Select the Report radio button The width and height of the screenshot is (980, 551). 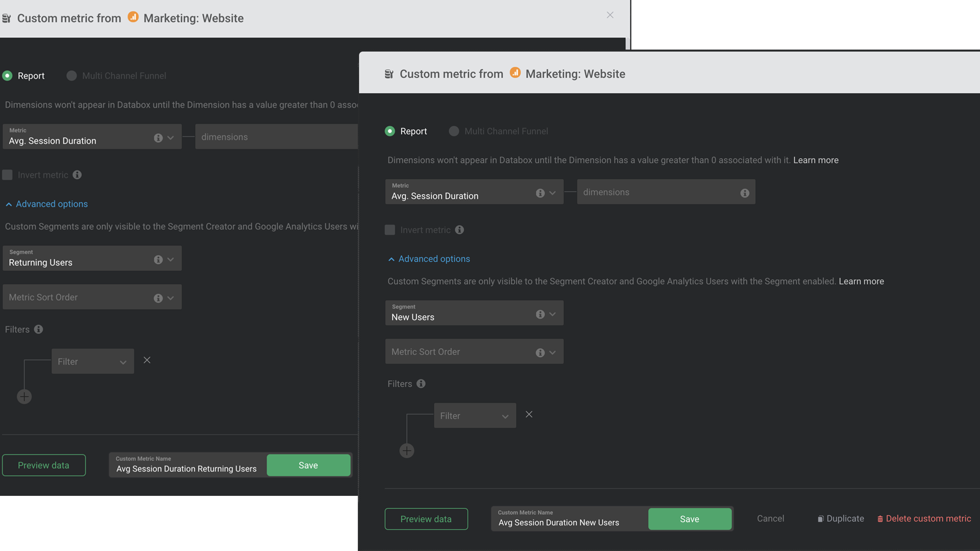pyautogui.click(x=390, y=131)
